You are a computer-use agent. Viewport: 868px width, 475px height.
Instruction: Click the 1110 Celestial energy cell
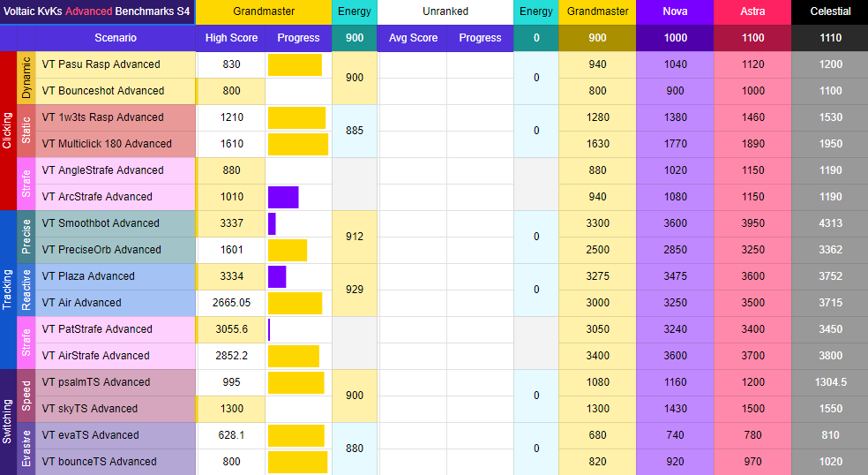(830, 38)
